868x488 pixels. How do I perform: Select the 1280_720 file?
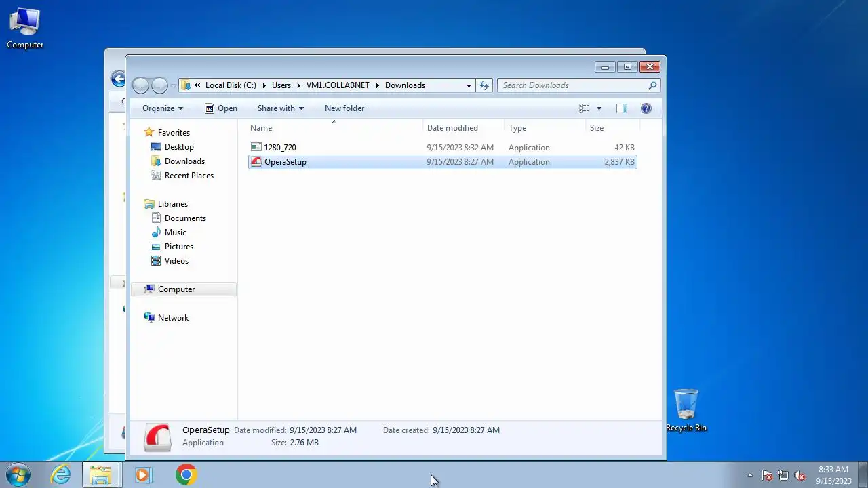pos(280,148)
